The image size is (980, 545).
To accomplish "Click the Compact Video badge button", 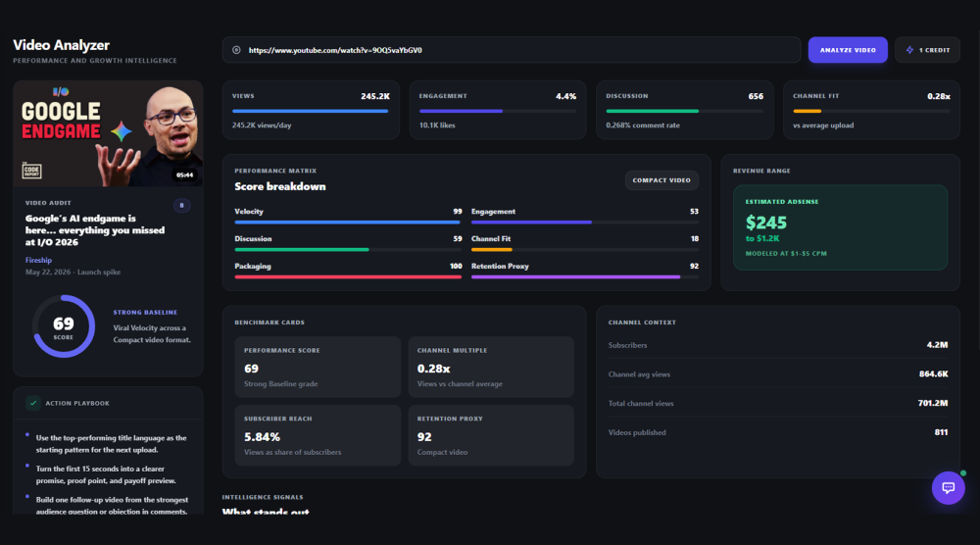I will tap(661, 180).
